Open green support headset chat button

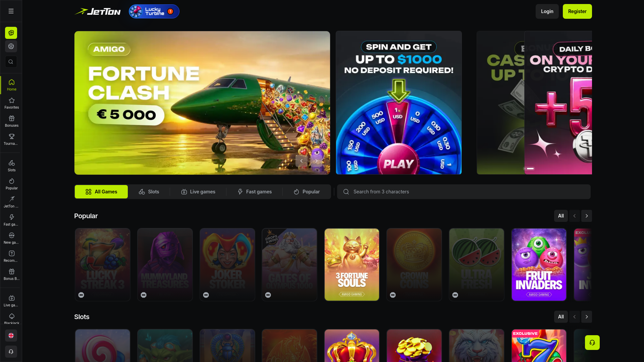click(x=592, y=343)
